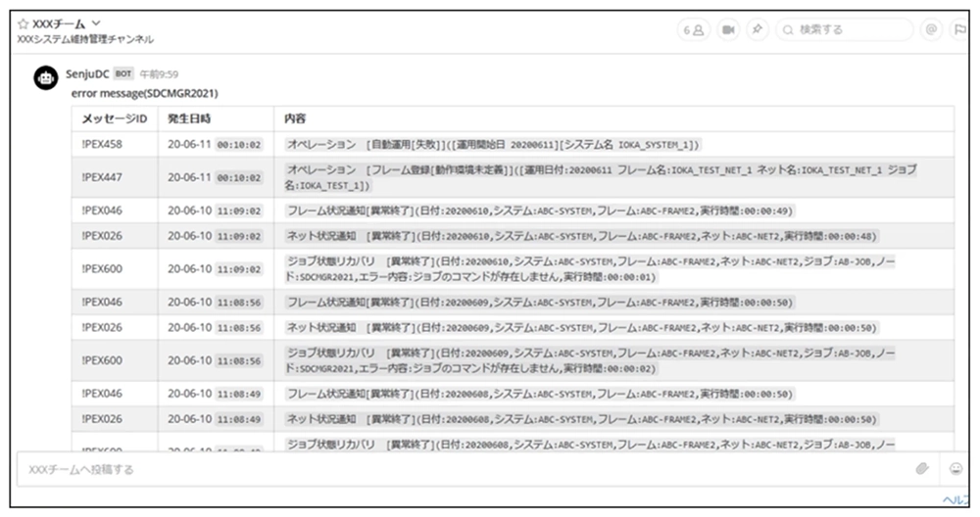Click the 検索する search field

click(x=845, y=29)
